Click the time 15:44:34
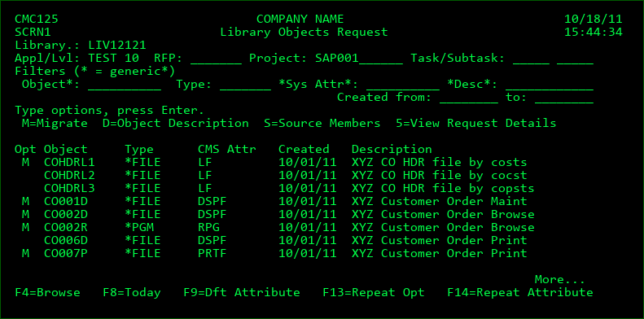The height and width of the screenshot is (319, 644). click(x=594, y=33)
